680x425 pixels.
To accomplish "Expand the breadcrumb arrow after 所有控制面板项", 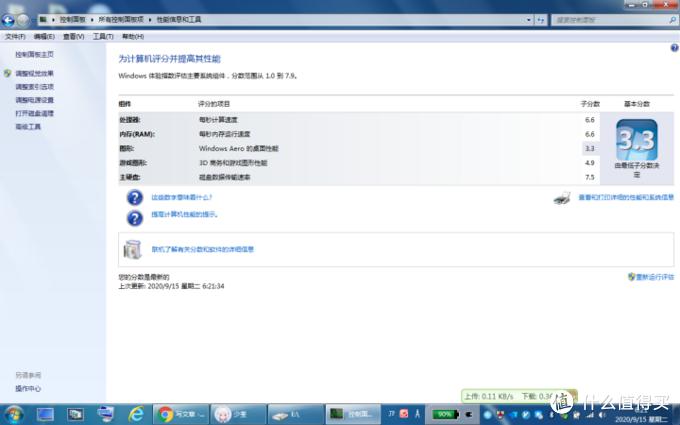I will [x=150, y=20].
